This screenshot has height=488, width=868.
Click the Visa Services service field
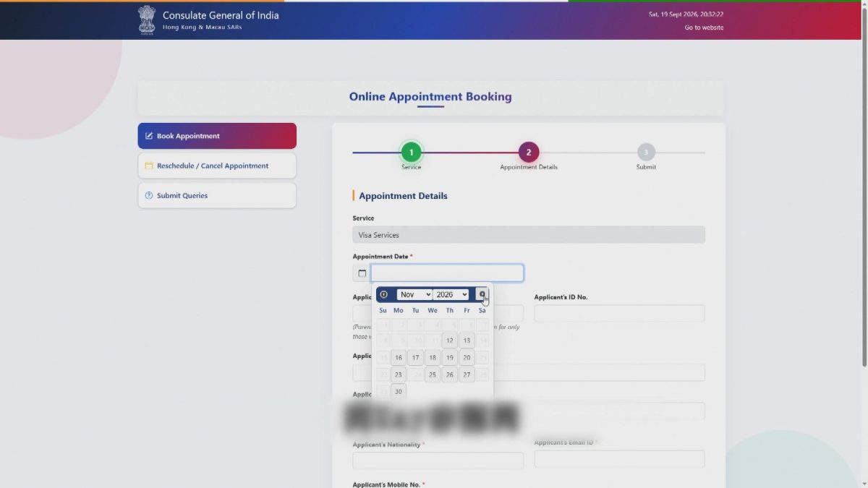(529, 235)
